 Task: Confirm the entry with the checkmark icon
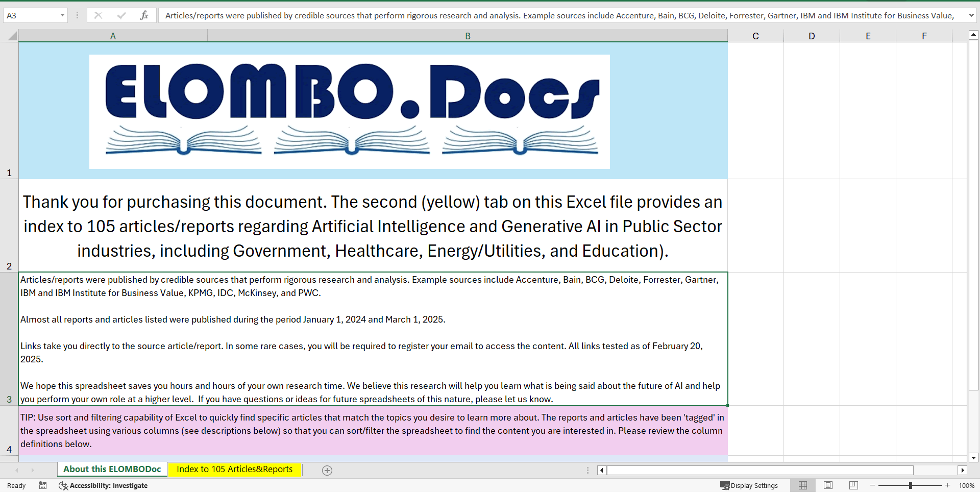[121, 15]
